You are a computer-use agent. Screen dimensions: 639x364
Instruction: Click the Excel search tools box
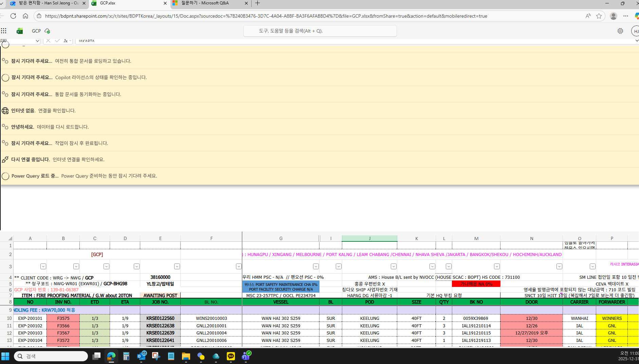[x=320, y=31]
